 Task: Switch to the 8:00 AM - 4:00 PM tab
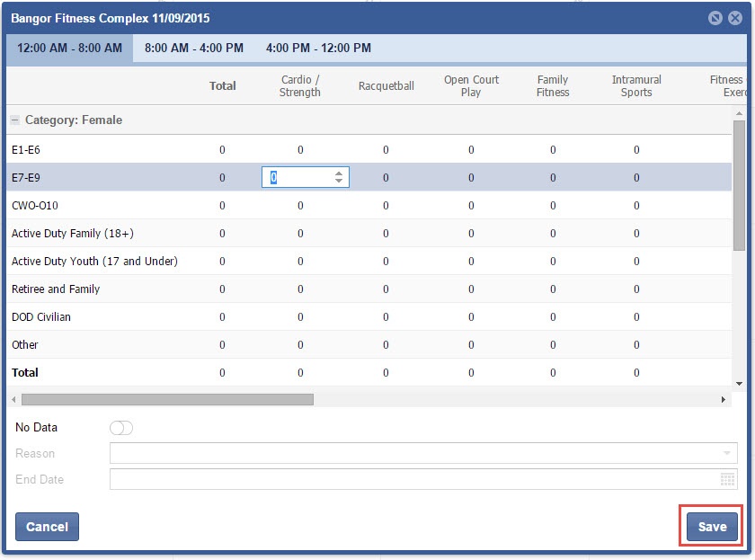(x=193, y=49)
